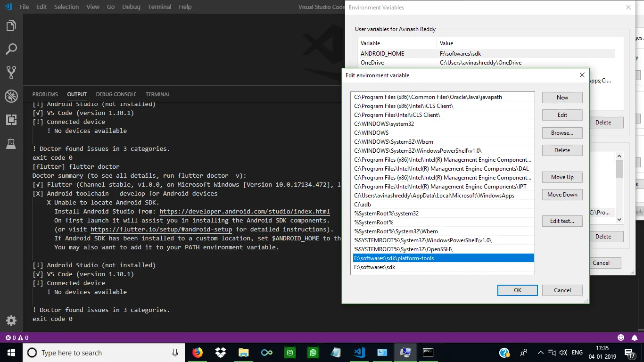Viewport: 644px width, 362px height.
Task: Click the Edit button in the path dialog
Action: coord(562,115)
